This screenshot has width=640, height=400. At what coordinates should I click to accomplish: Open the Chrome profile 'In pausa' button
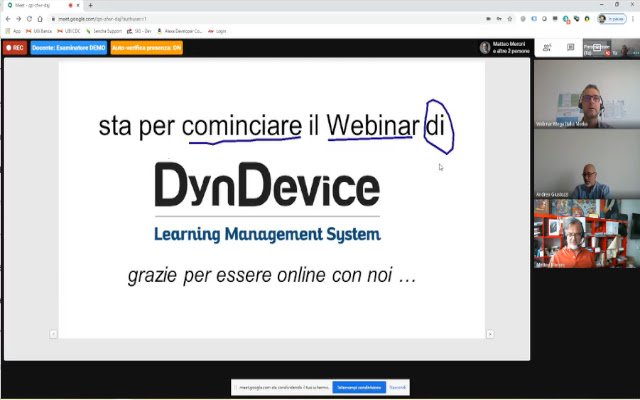[x=611, y=19]
